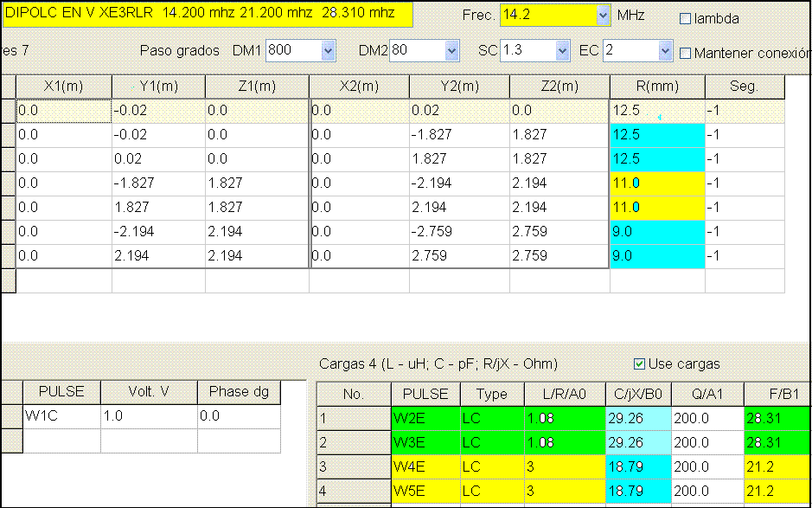Select the cyan R(mm) 9.0 cell of the last wire row
This screenshot has height=508, width=812.
[658, 256]
